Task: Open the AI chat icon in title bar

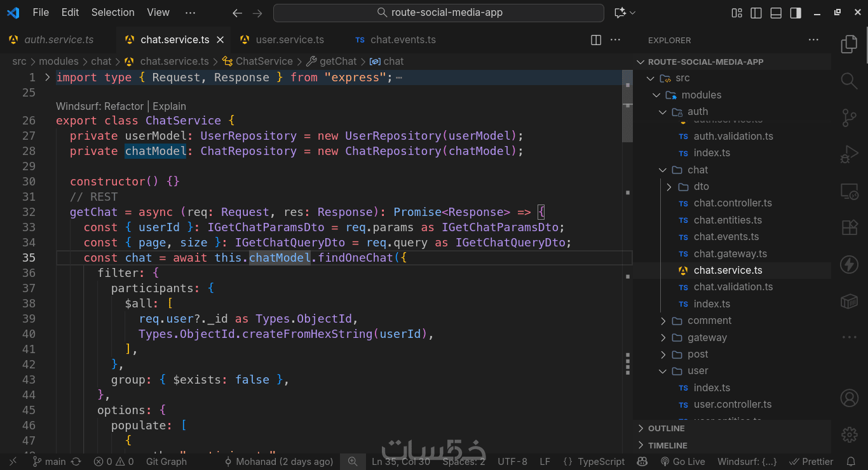Action: pyautogui.click(x=620, y=13)
